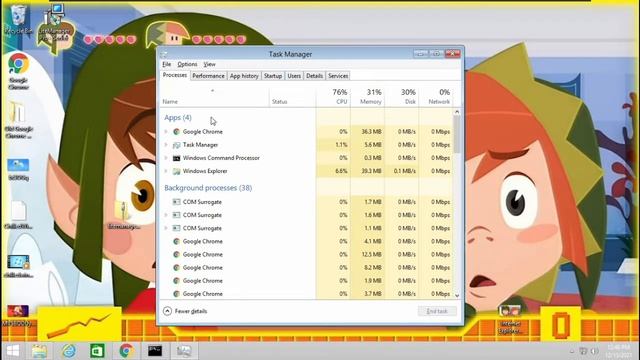This screenshot has width=640, height=360.
Task: Click Chrome icon in 8.2 MB row
Action: pos(176,267)
